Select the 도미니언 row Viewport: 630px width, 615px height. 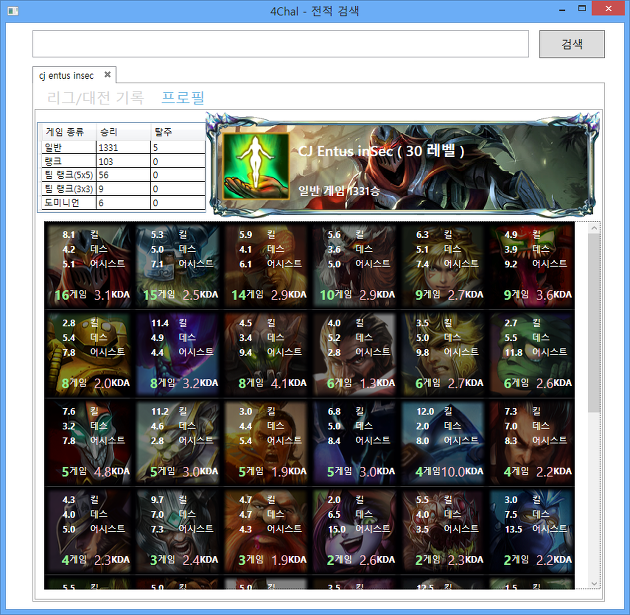point(123,202)
